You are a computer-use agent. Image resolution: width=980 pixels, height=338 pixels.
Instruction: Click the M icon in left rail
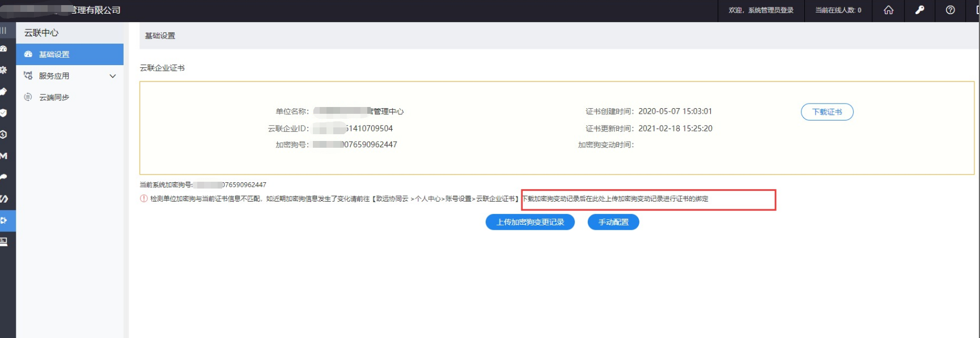(3, 156)
